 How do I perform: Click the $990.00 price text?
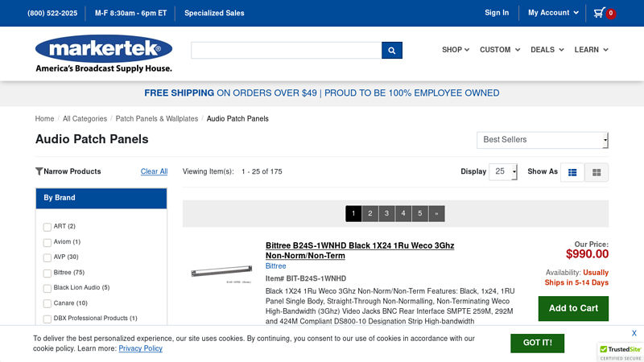pos(587,254)
